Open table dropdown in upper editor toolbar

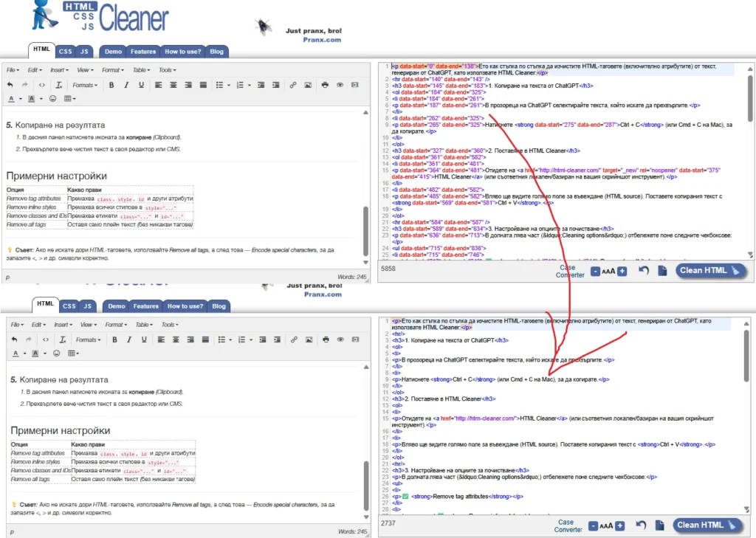pyautogui.click(x=70, y=98)
